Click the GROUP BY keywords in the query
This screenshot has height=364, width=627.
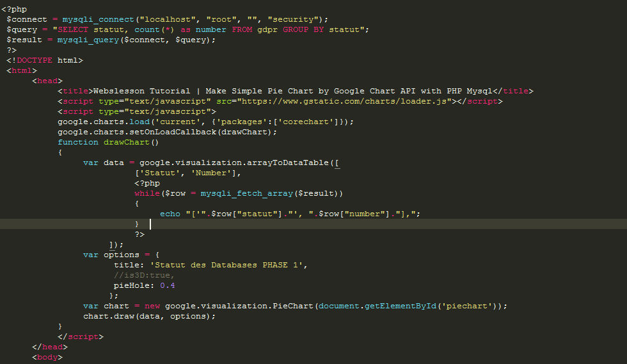pyautogui.click(x=303, y=29)
